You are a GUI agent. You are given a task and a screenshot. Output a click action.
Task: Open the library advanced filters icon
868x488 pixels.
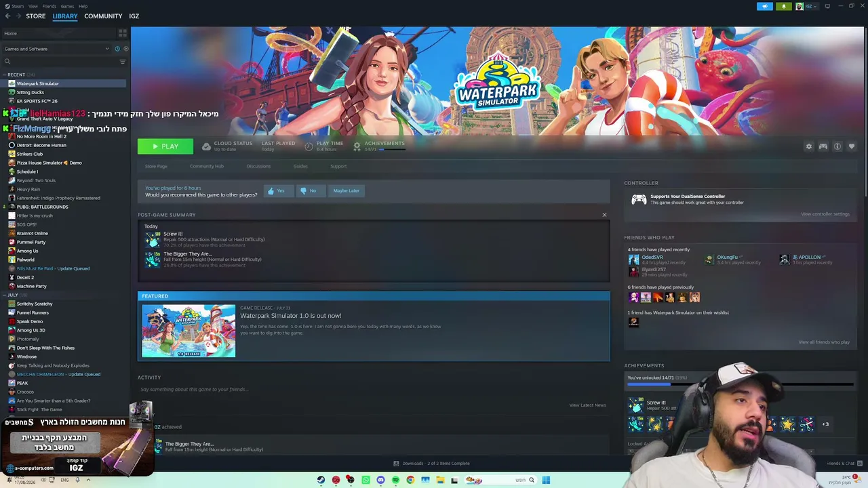(122, 62)
